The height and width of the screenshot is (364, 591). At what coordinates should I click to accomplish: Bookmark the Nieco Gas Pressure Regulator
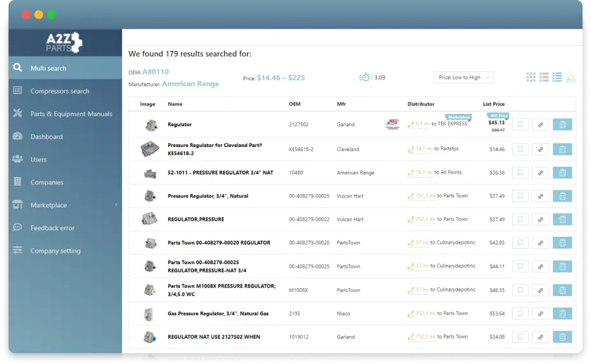520,314
